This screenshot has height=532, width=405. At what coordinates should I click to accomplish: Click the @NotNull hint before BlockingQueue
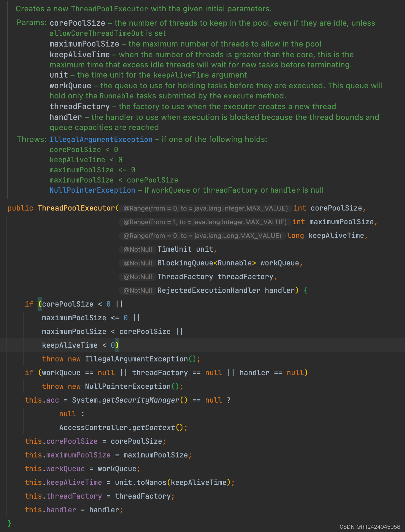point(138,263)
